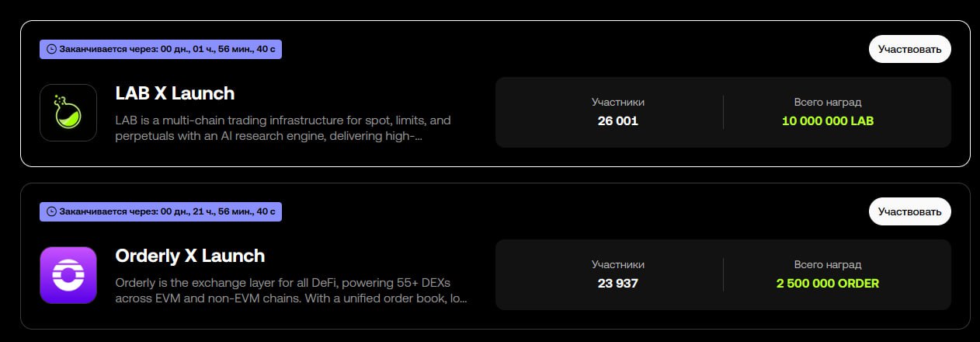Image resolution: width=980 pixels, height=342 pixels.
Task: Click the Orderly project description text
Action: click(290, 291)
